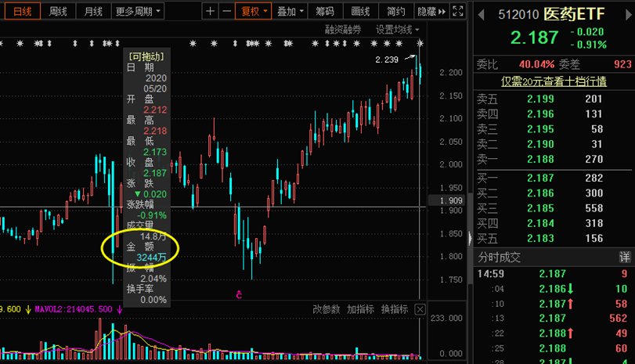The image size is (635, 364).
Task: Click 换指标 to change indicator
Action: 395,310
